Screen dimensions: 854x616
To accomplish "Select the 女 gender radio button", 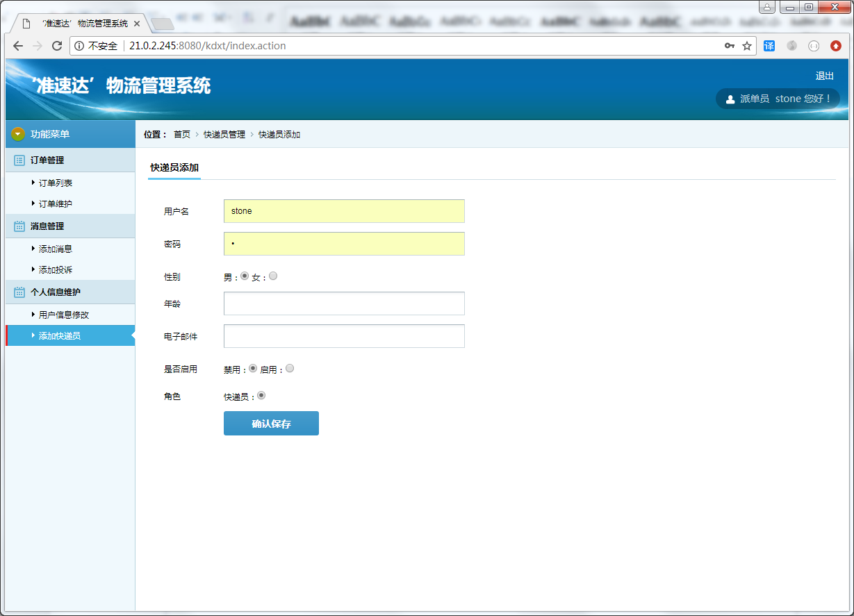I will [x=273, y=276].
